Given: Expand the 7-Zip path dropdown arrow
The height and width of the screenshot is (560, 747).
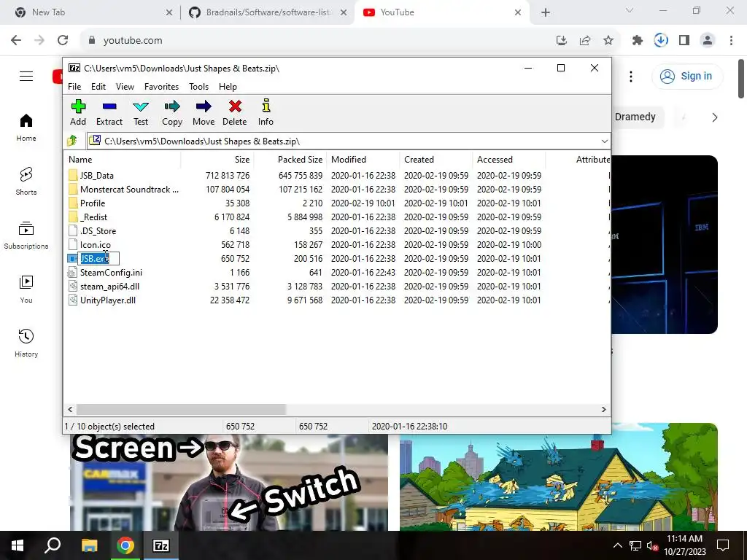Looking at the screenshot, I should point(604,141).
